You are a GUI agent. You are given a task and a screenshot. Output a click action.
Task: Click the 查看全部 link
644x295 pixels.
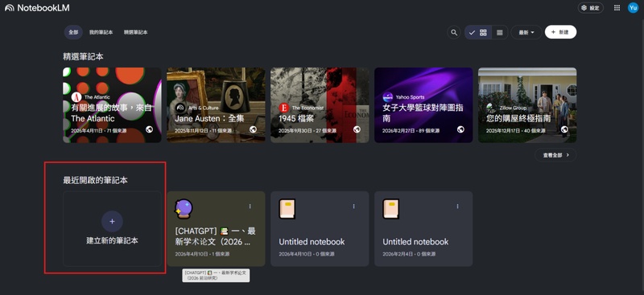[x=555, y=155]
